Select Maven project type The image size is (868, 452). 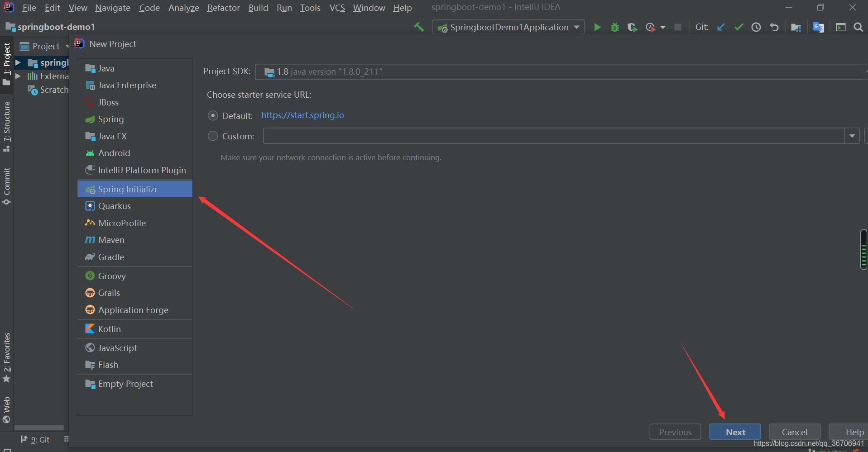pos(135,240)
